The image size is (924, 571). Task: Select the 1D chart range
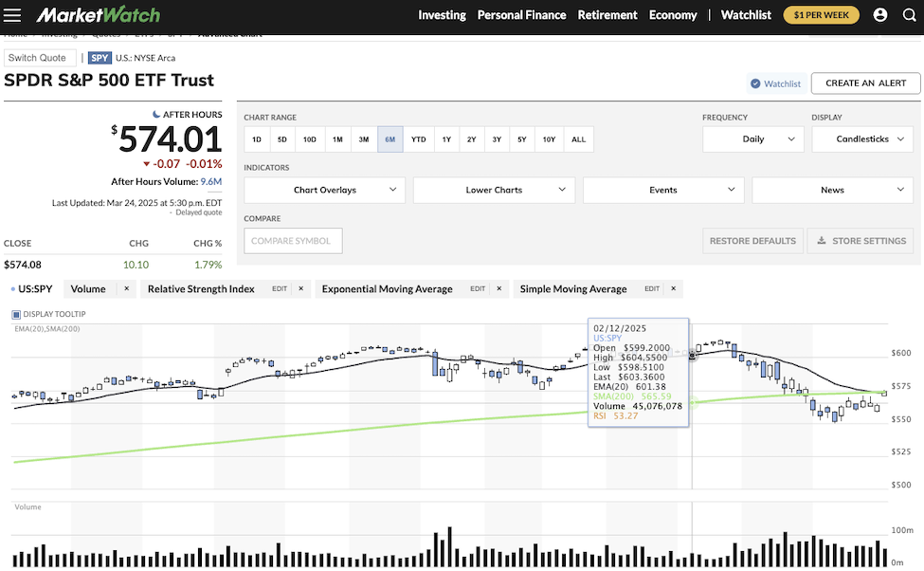(256, 139)
